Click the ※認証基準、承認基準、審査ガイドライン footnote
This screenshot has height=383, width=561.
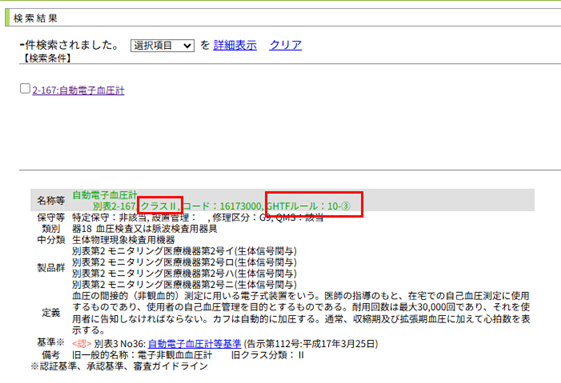coord(119,367)
